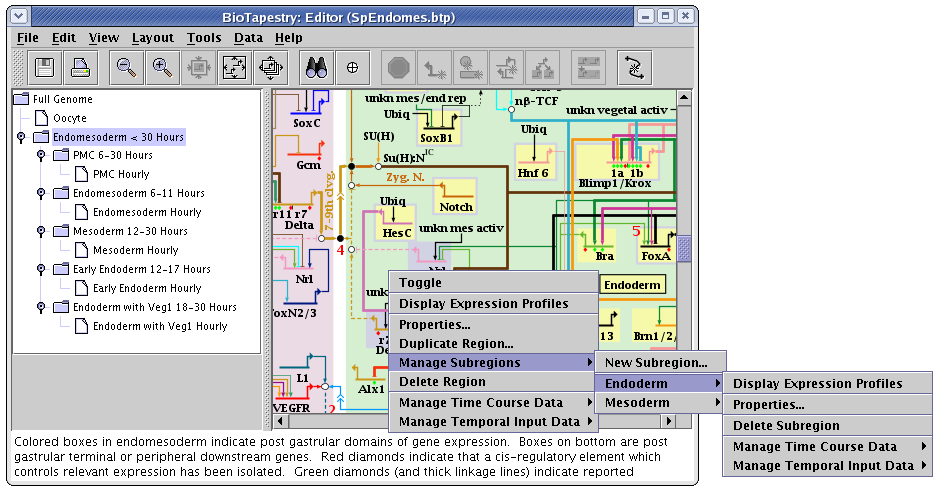This screenshot has height=496, width=944.
Task: Click the binoculars search icon
Action: point(317,67)
